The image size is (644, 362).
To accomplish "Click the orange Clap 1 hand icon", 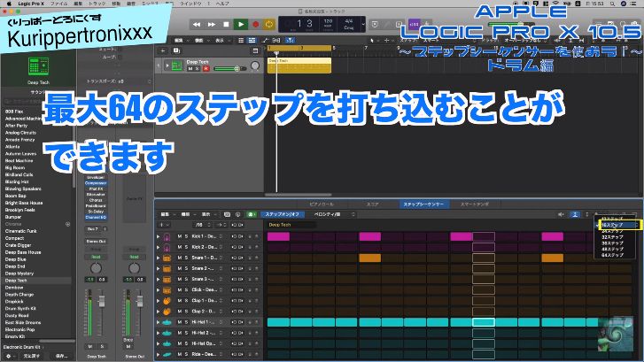I will (x=167, y=301).
